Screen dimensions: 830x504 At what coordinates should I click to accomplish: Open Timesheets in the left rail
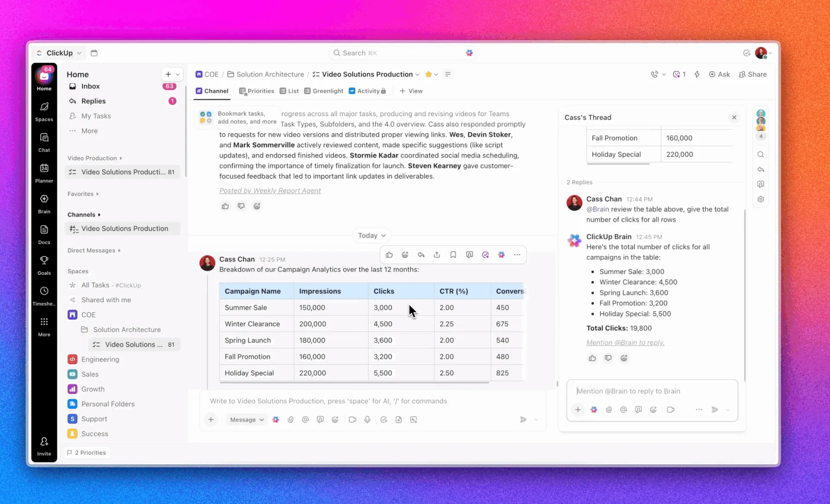pyautogui.click(x=44, y=295)
